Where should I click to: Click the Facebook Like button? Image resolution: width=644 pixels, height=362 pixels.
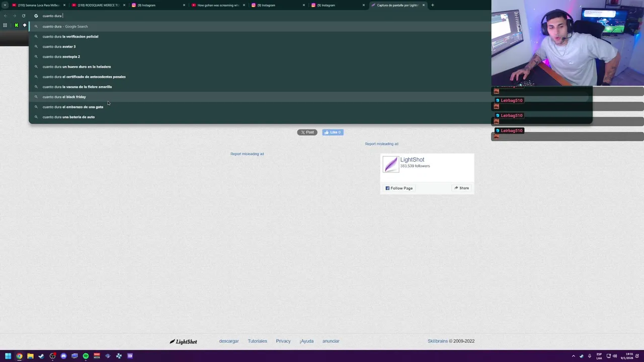[333, 132]
